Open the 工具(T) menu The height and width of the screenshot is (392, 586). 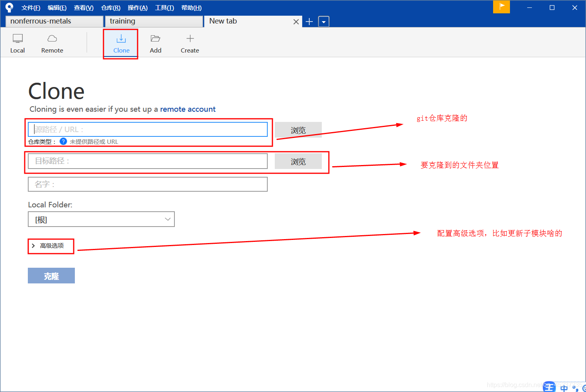click(x=165, y=8)
